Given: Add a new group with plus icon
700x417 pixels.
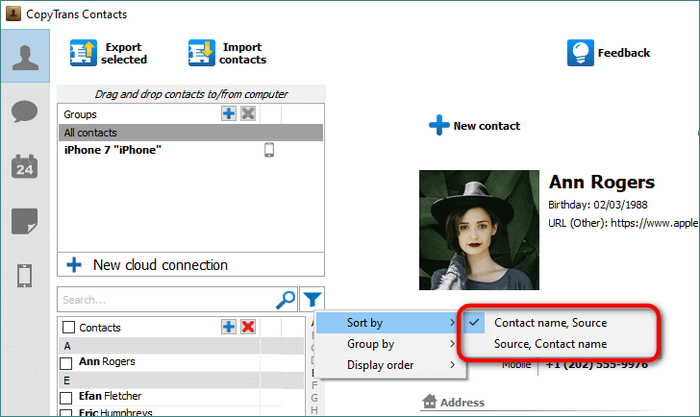Looking at the screenshot, I should (229, 113).
